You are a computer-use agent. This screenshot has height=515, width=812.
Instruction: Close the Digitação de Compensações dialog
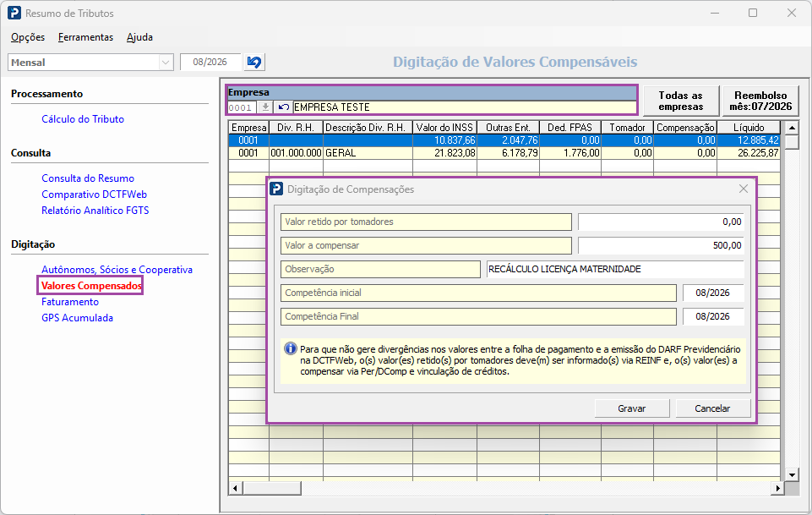coord(743,189)
